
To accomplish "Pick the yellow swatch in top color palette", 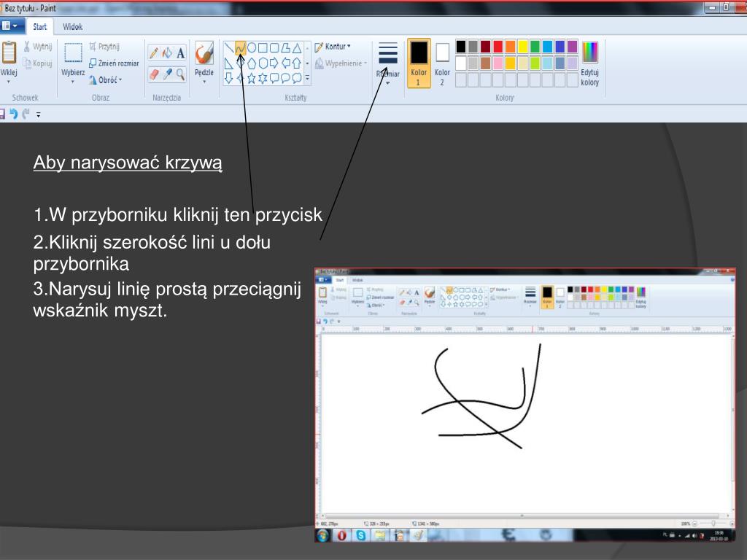I will click(522, 46).
